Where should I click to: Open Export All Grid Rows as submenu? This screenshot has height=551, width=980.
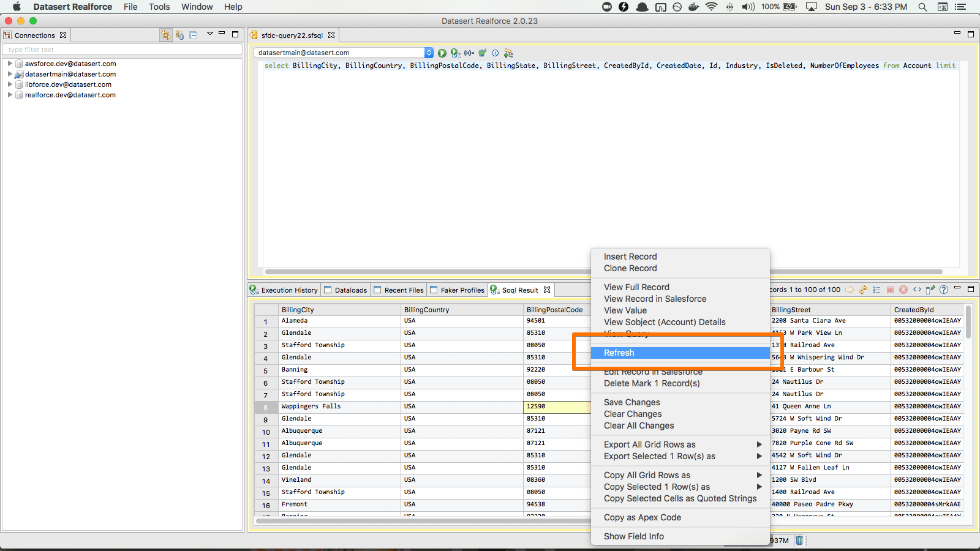[x=649, y=444]
